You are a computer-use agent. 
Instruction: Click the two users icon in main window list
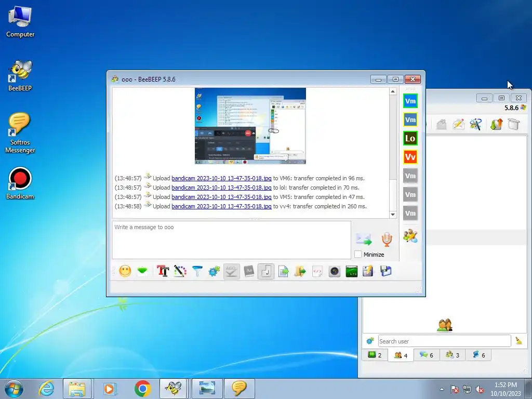(x=445, y=325)
